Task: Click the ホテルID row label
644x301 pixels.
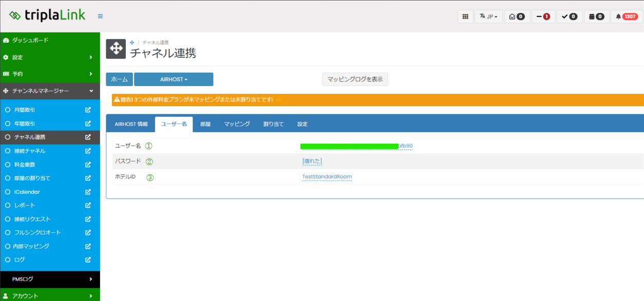Action: point(125,177)
